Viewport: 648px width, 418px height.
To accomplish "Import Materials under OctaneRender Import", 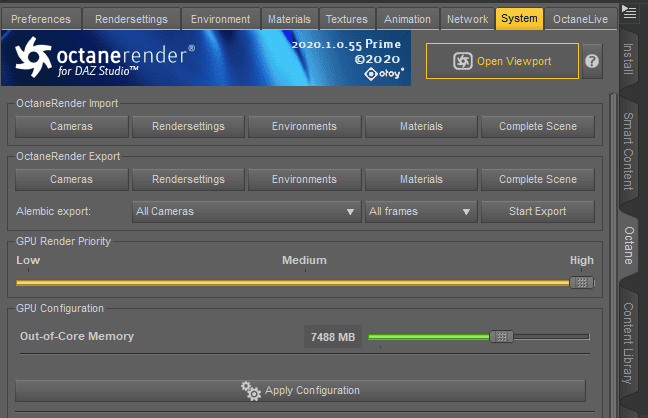I will click(x=421, y=126).
